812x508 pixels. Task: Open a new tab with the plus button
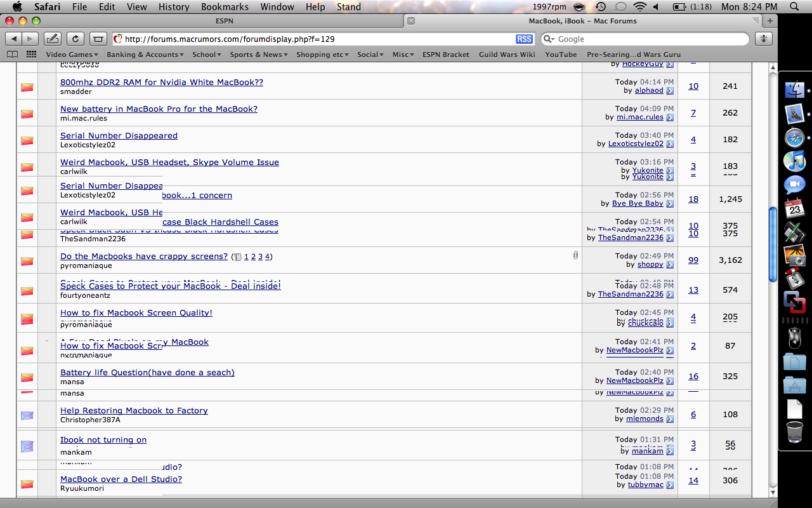click(769, 21)
